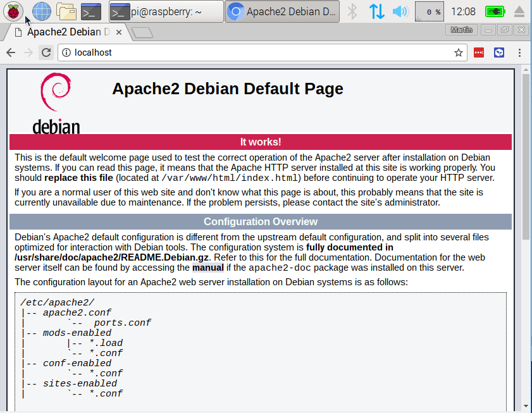Minimize the Chromium window
532x413 pixels.
coord(488,30)
